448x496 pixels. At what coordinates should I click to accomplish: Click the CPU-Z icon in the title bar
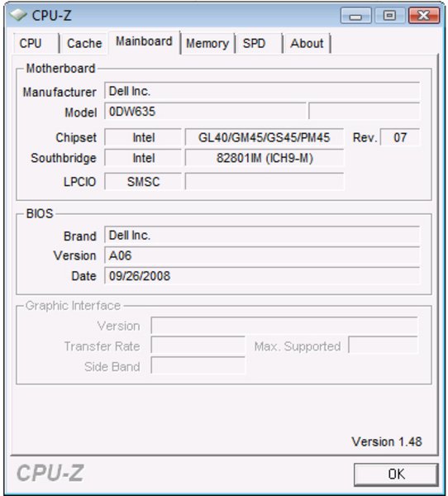click(x=18, y=15)
